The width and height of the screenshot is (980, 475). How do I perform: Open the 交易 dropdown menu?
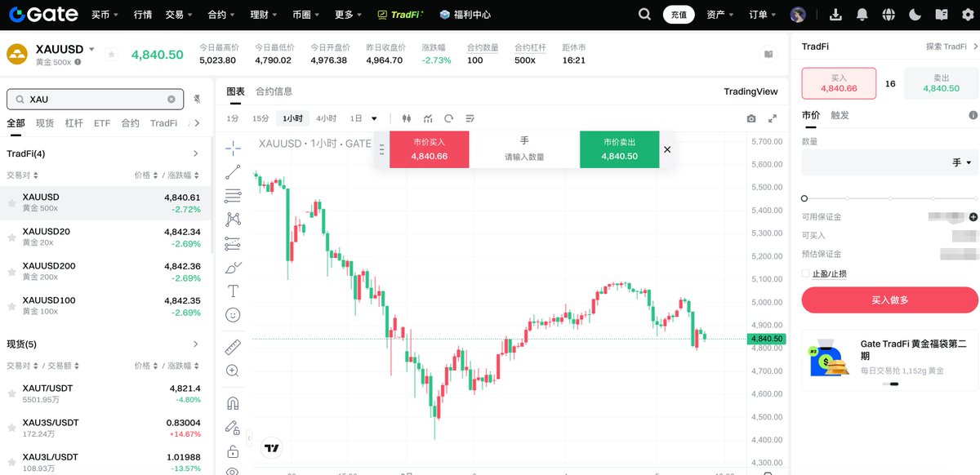click(178, 14)
